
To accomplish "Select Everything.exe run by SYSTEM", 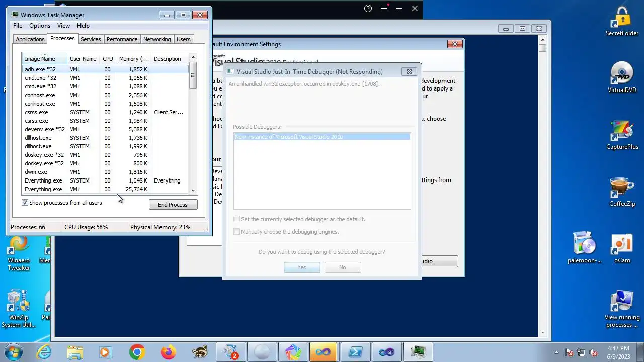I will click(x=105, y=180).
